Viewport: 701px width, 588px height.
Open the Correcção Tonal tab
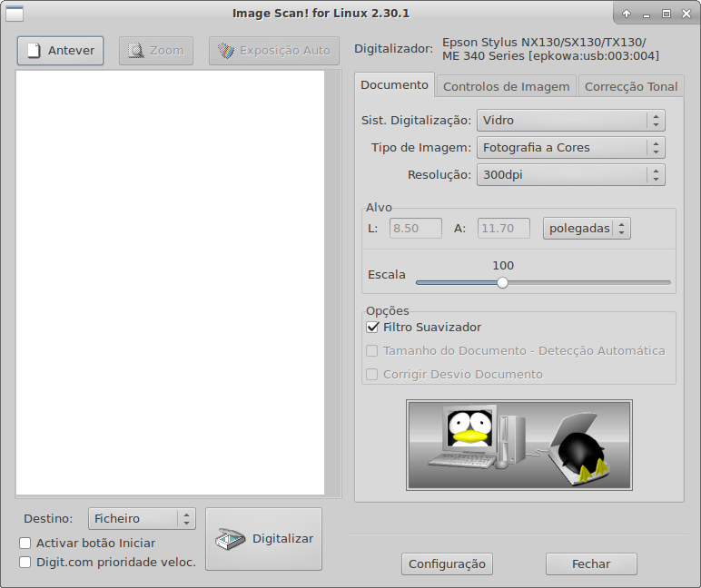(631, 86)
